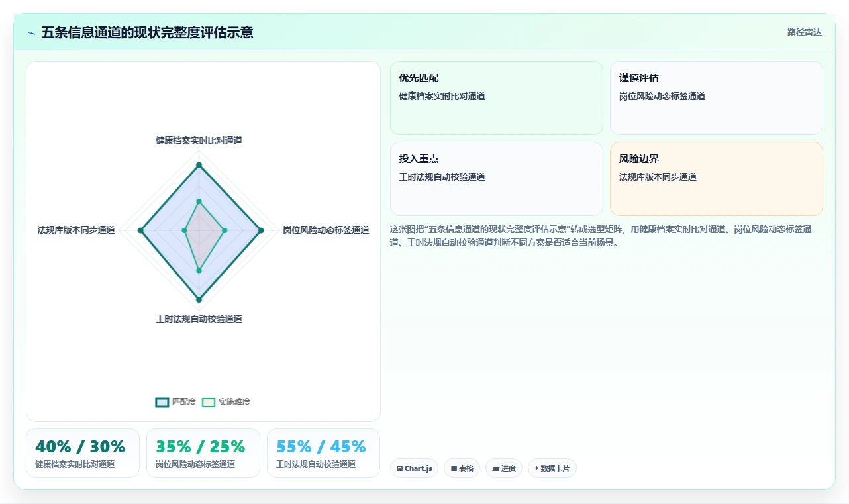Toggle the 匹配度 legend swatch
This screenshot has width=849, height=504.
[162, 402]
